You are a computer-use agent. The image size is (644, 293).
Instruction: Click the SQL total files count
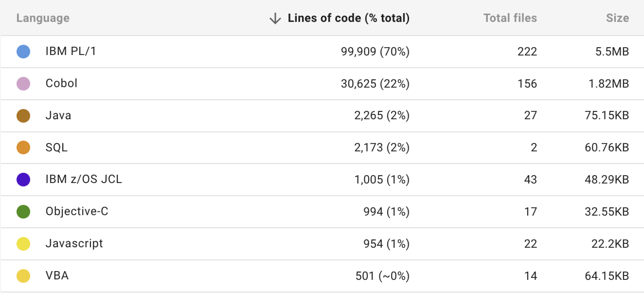tap(534, 148)
